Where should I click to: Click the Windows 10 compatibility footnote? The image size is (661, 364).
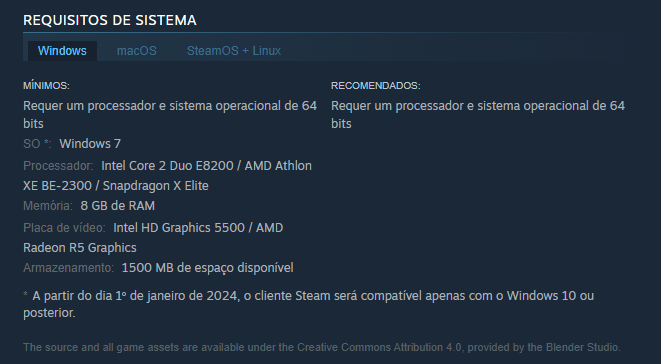309,304
